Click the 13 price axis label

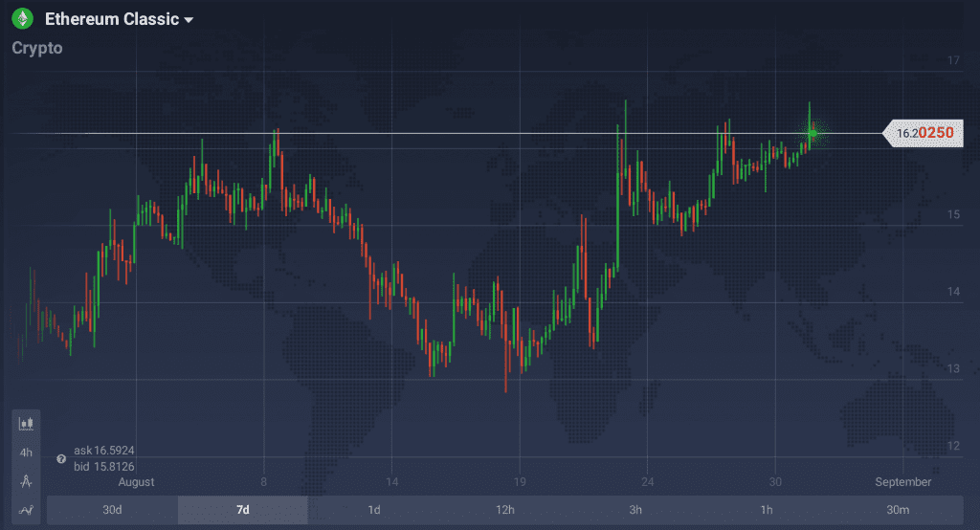click(953, 368)
